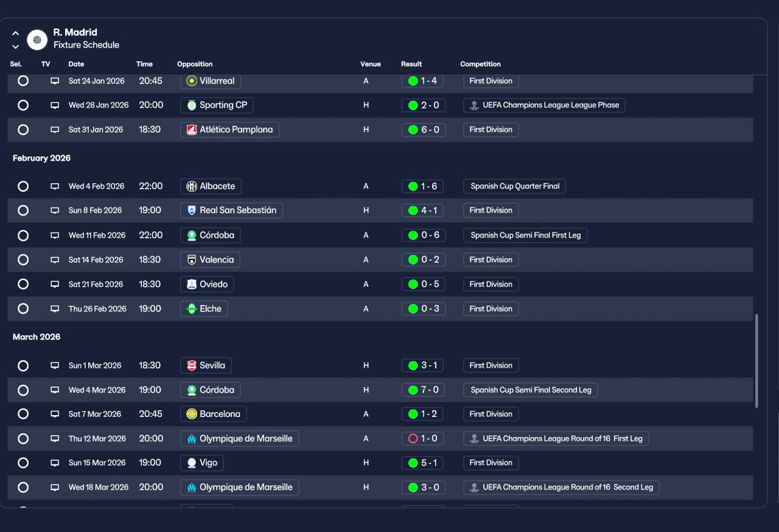Open Spanish Cup Semi Final Second Leg competition
Image resolution: width=779 pixels, height=532 pixels.
pyautogui.click(x=531, y=390)
